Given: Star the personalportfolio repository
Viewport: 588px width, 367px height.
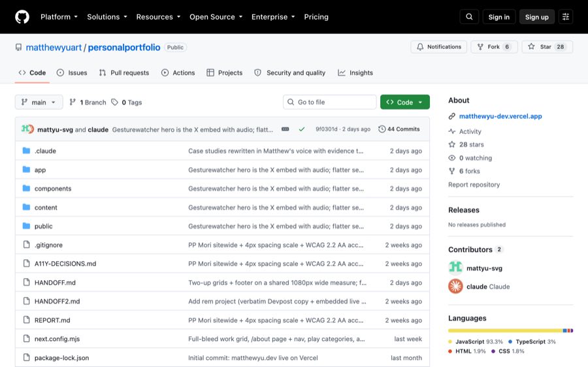Looking at the screenshot, I should point(547,47).
